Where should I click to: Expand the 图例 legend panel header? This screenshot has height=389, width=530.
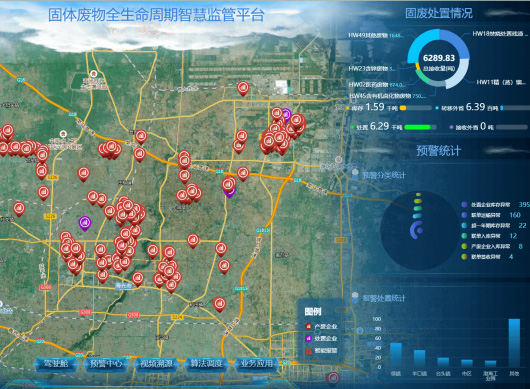pos(313,312)
